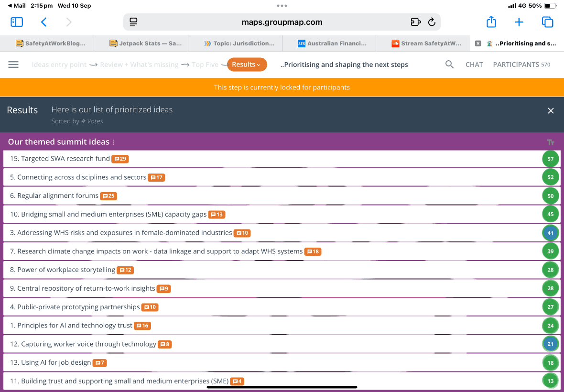Open the GroupMap hamburger menu
This screenshot has height=392, width=564.
coord(13,65)
